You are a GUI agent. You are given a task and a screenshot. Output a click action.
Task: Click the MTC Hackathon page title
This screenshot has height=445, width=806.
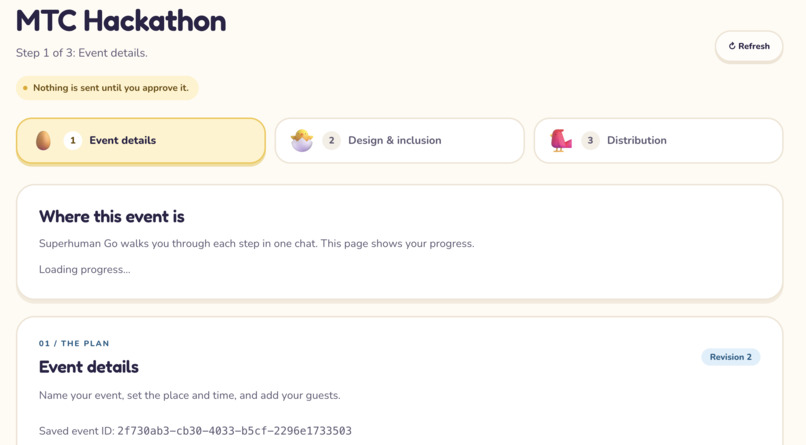pos(121,21)
